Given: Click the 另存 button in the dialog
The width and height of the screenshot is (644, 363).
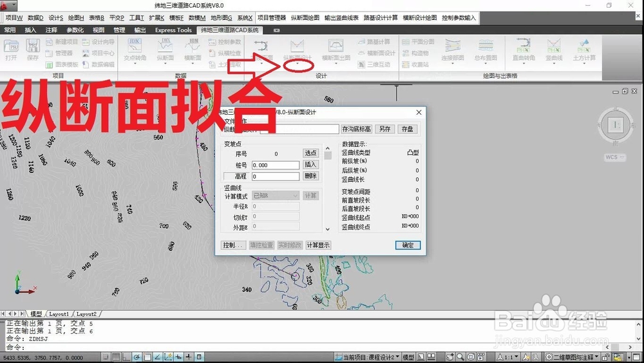Looking at the screenshot, I should pos(385,129).
